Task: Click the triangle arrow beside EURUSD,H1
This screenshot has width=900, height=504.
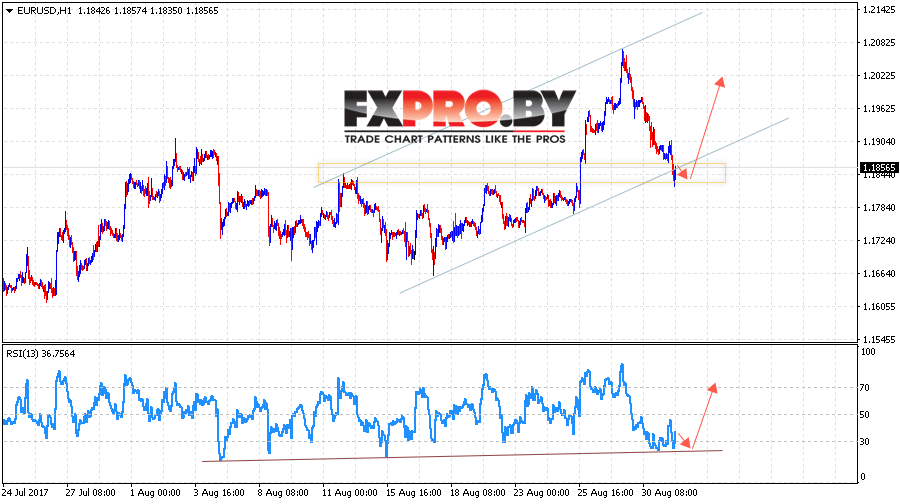Action: click(10, 11)
